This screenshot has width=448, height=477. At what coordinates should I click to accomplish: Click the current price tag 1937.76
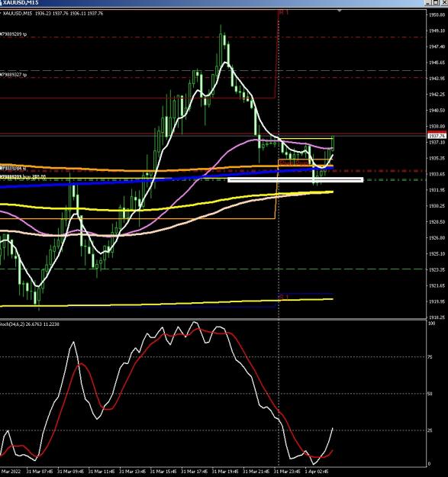click(x=437, y=136)
